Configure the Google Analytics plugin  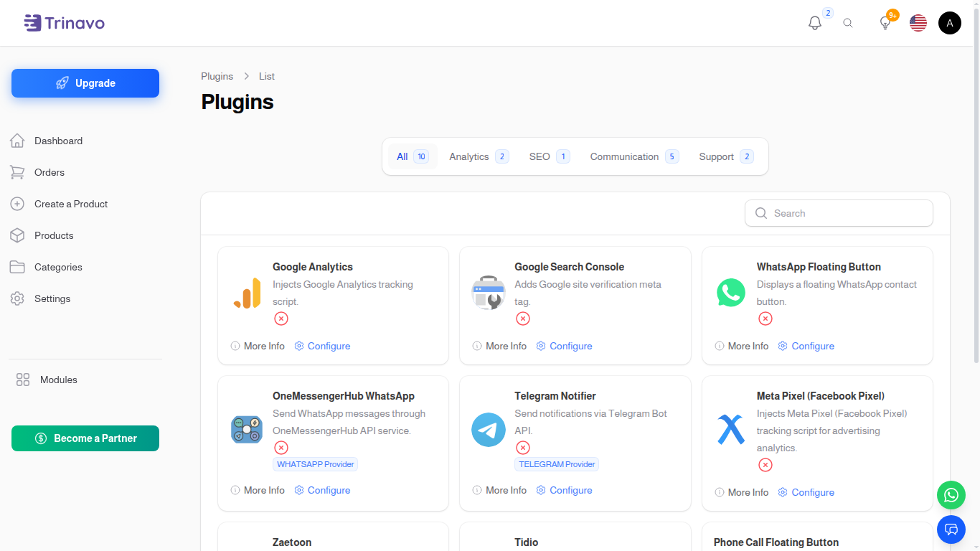[x=322, y=346]
